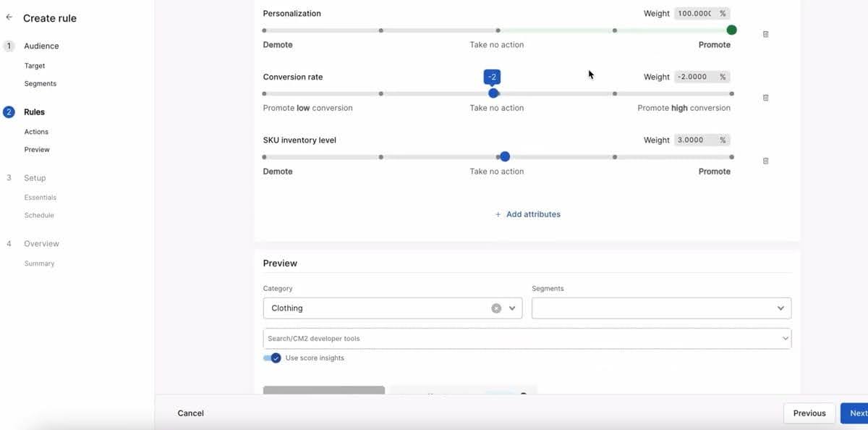Screen dimensions: 868x430
Task: Clear the Clothing category selection
Action: tap(496, 308)
